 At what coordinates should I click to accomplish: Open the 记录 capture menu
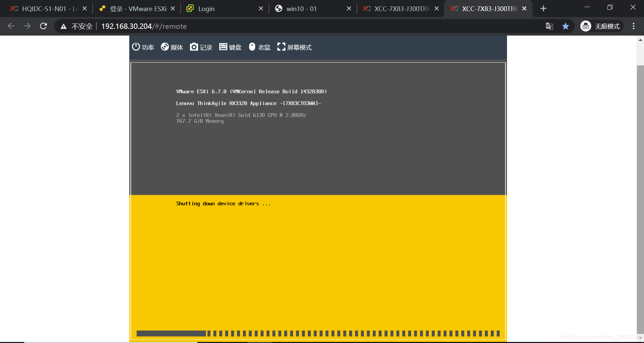pos(201,47)
